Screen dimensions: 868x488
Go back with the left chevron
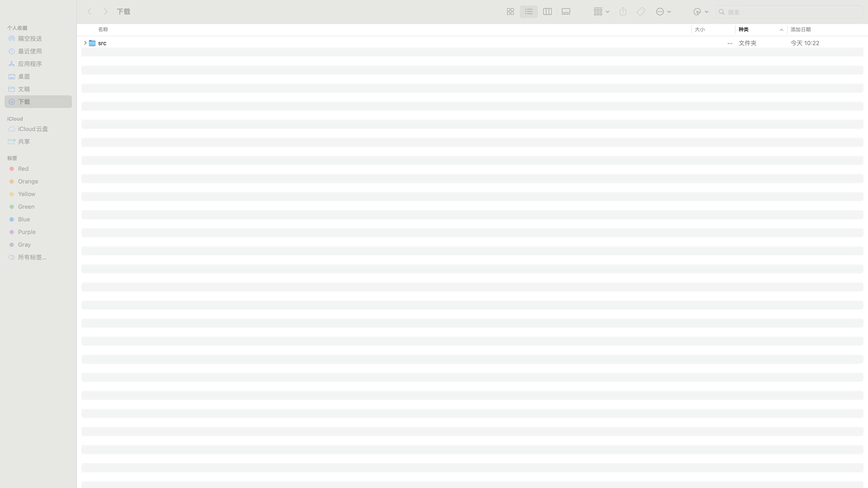point(89,12)
